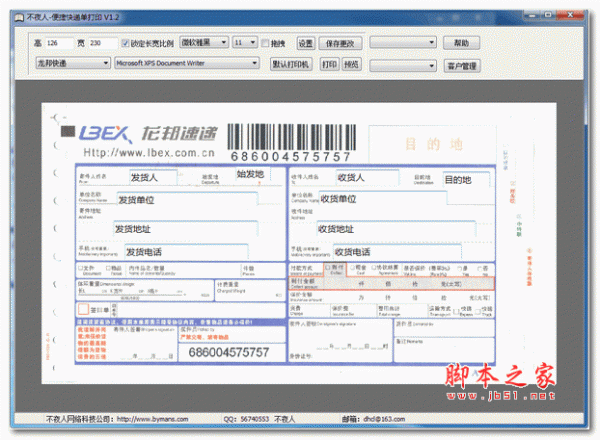Image resolution: width=600 pixels, height=440 pixels.
Task: Edit the height field showing 126
Action: [59, 43]
